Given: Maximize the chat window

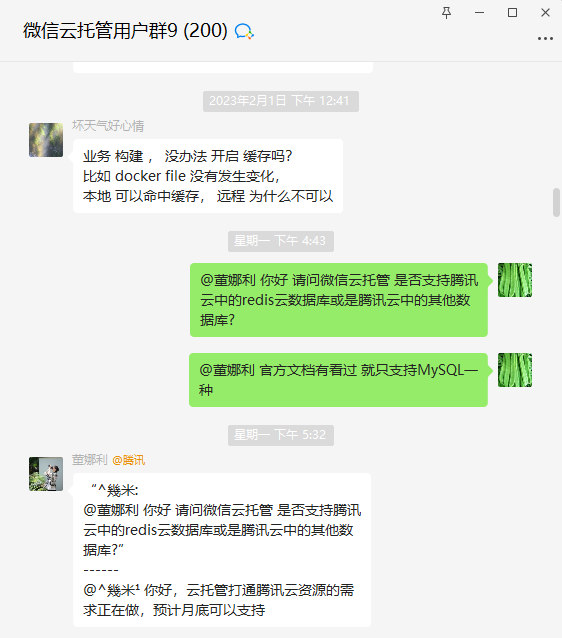Looking at the screenshot, I should [x=512, y=13].
